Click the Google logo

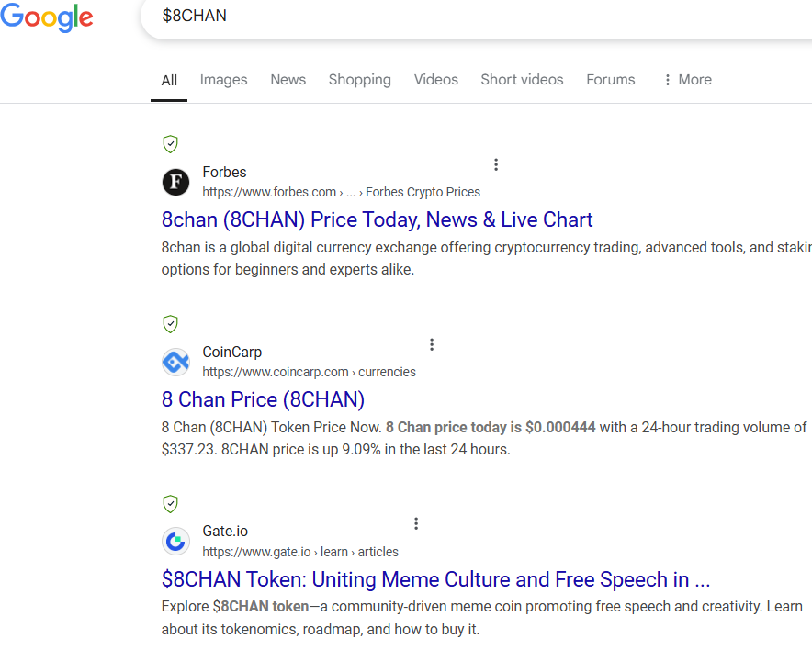click(x=47, y=17)
